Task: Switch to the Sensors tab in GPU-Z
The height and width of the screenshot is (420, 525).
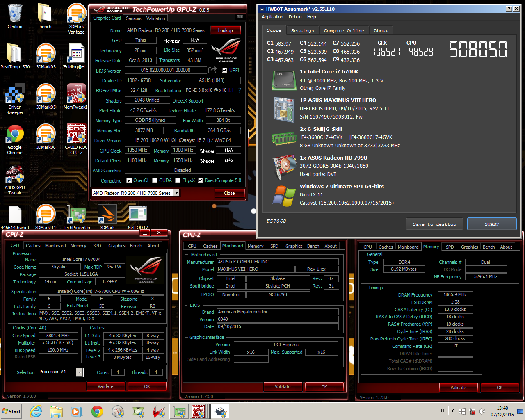Action: coord(133,18)
